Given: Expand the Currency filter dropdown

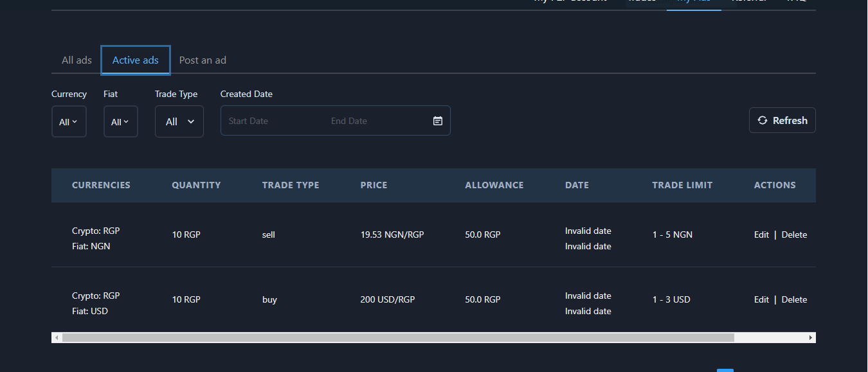Looking at the screenshot, I should click(x=69, y=122).
